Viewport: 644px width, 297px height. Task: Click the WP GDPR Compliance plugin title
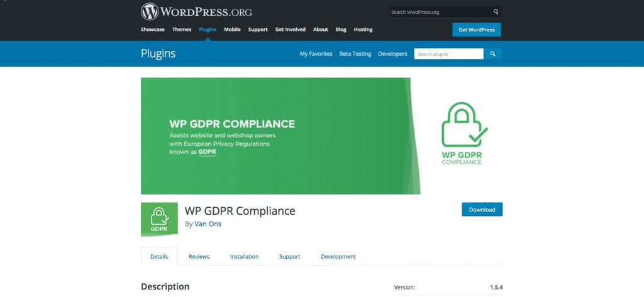tap(240, 211)
